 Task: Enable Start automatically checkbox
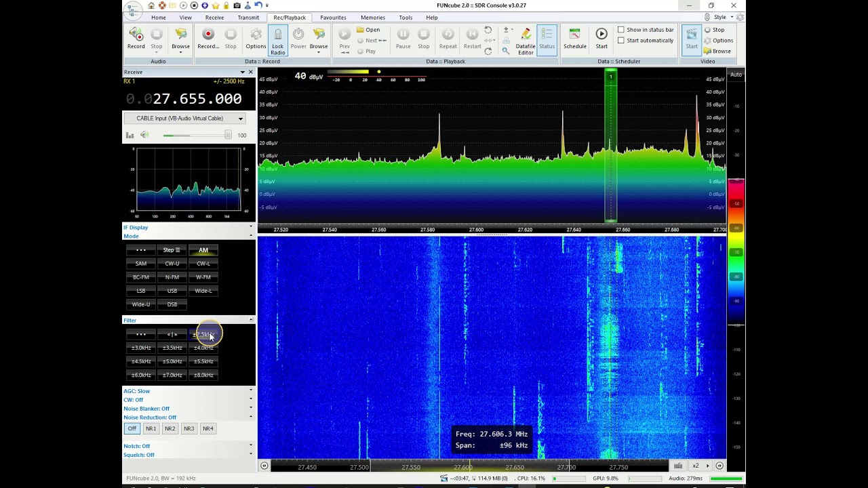[621, 41]
